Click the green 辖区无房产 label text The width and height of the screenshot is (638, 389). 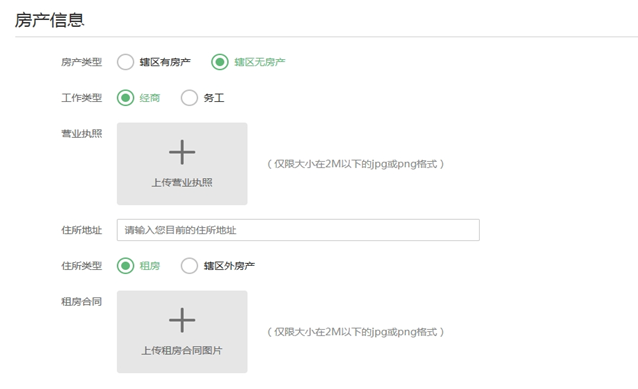coord(260,62)
